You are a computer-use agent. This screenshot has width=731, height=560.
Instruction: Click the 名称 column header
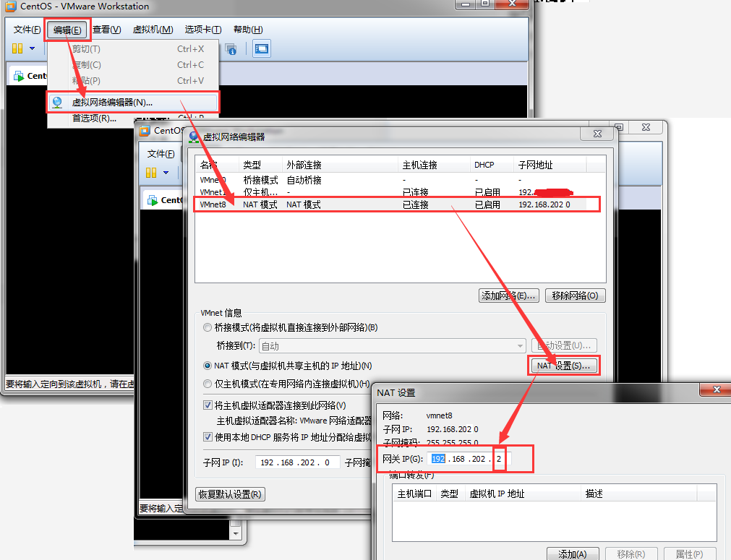tap(217, 165)
